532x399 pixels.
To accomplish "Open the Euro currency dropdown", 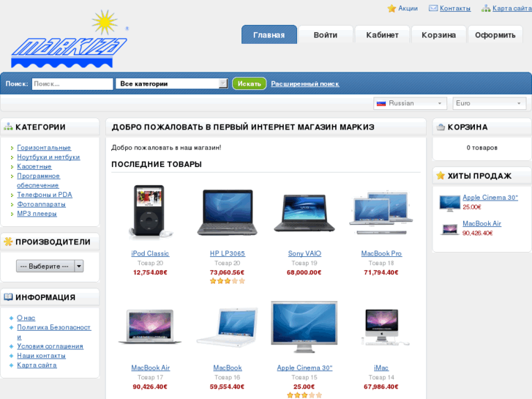I will [x=490, y=103].
